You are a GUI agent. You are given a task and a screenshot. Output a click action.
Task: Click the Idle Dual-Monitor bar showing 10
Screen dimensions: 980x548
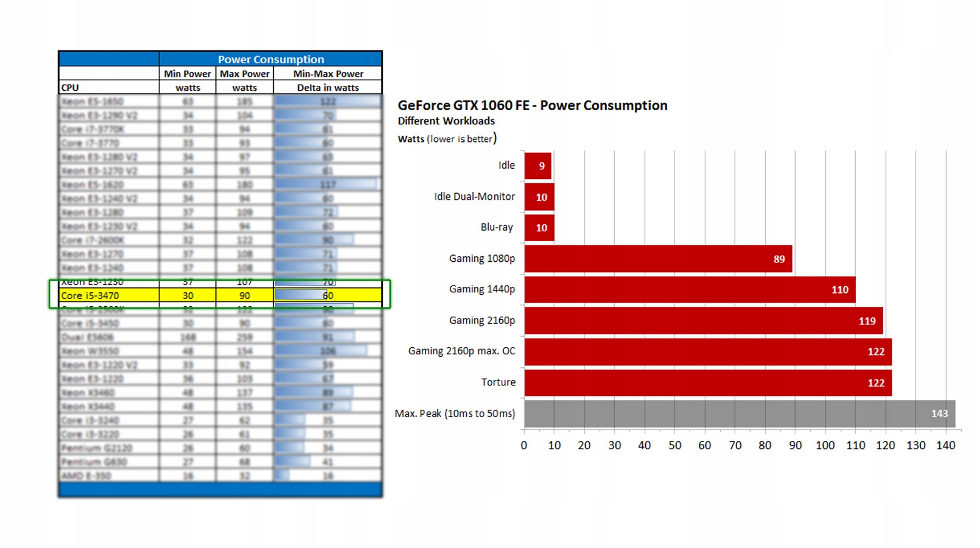pyautogui.click(x=539, y=197)
